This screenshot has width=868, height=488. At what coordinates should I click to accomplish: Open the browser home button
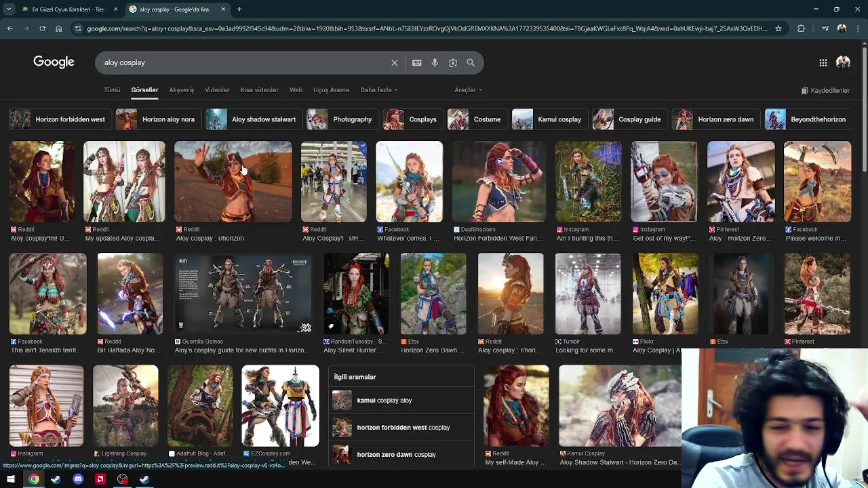(x=58, y=28)
